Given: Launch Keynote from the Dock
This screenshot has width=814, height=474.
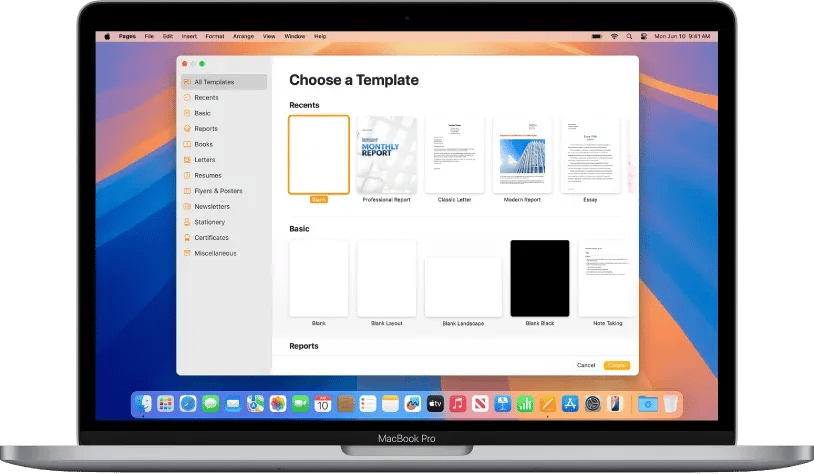Looking at the screenshot, I should pyautogui.click(x=503, y=403).
